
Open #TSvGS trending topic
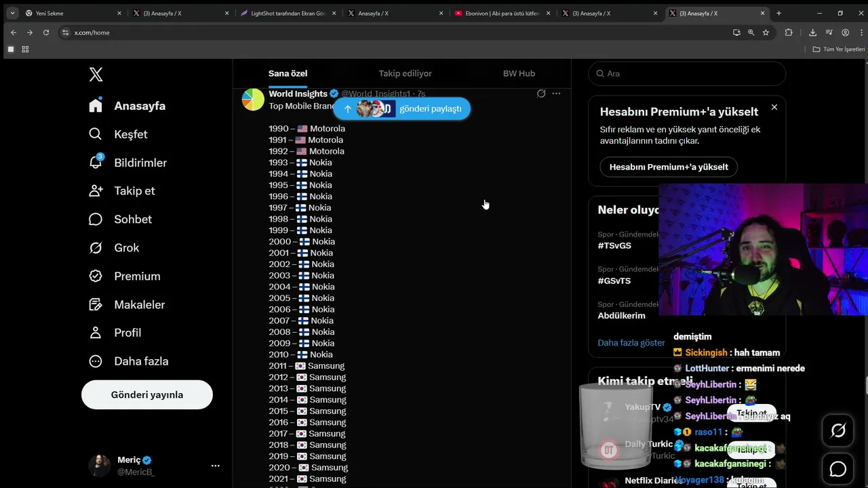click(614, 245)
